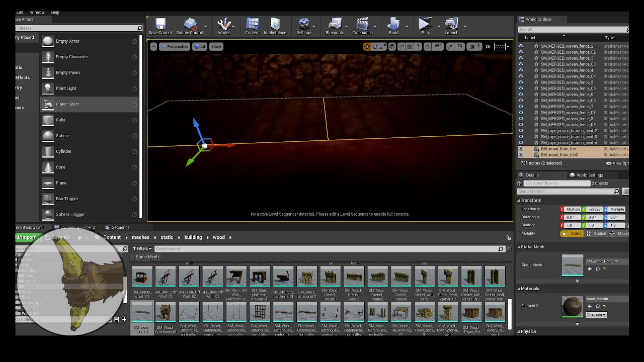Click the Show button in viewport
Image resolution: width=644 pixels, height=362 pixels.
[216, 46]
